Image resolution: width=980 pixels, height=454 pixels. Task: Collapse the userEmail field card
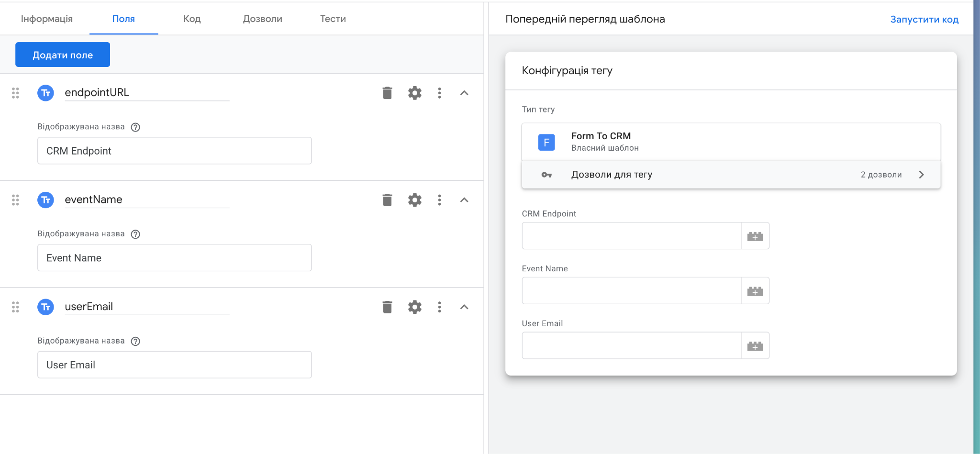[464, 307]
